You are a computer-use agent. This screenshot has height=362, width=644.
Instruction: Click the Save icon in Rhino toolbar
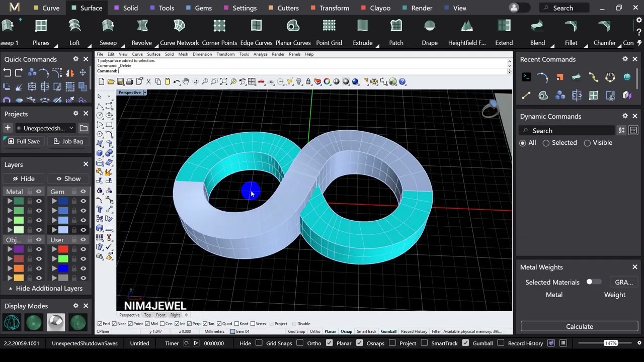tap(120, 81)
